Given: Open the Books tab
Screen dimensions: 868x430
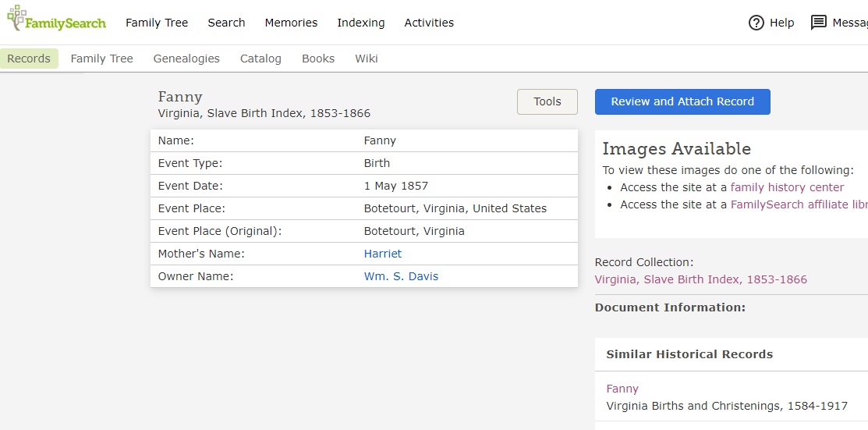Looking at the screenshot, I should coord(318,59).
